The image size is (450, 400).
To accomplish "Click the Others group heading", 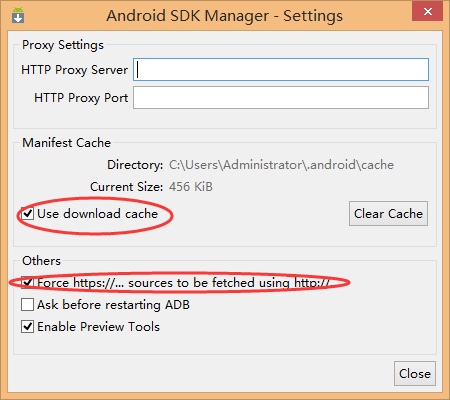I will (41, 261).
